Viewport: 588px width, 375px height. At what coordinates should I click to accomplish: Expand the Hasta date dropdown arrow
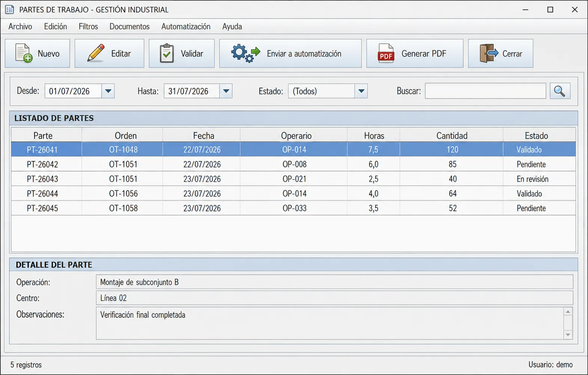(x=226, y=91)
